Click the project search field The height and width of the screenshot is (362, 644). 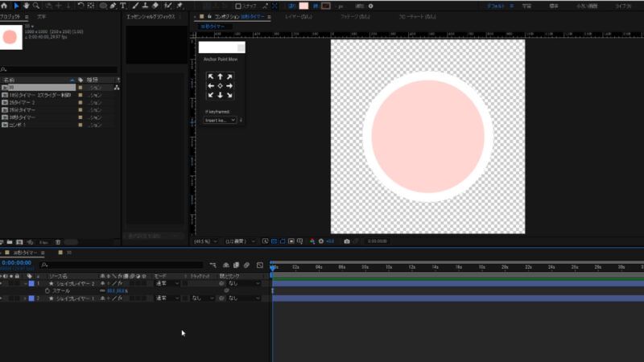click(60, 69)
